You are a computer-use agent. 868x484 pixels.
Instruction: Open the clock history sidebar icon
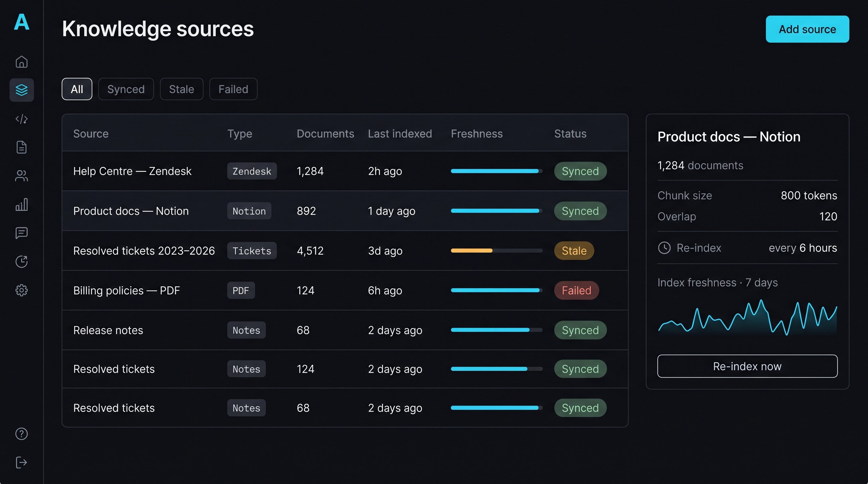point(21,262)
